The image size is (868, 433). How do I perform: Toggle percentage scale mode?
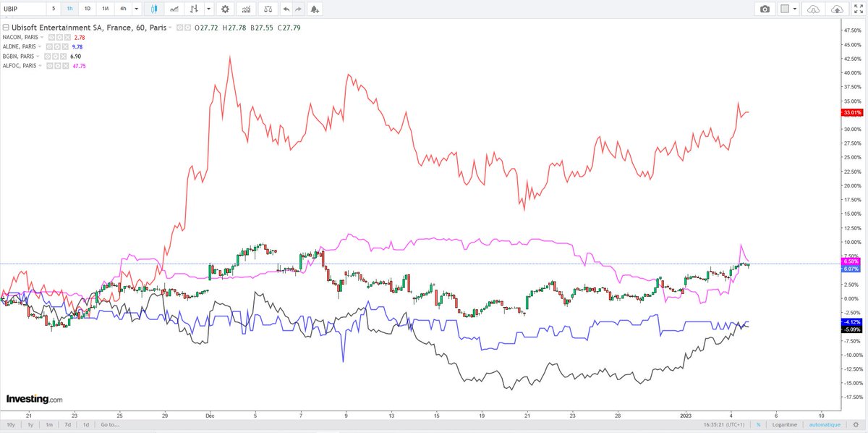758,425
